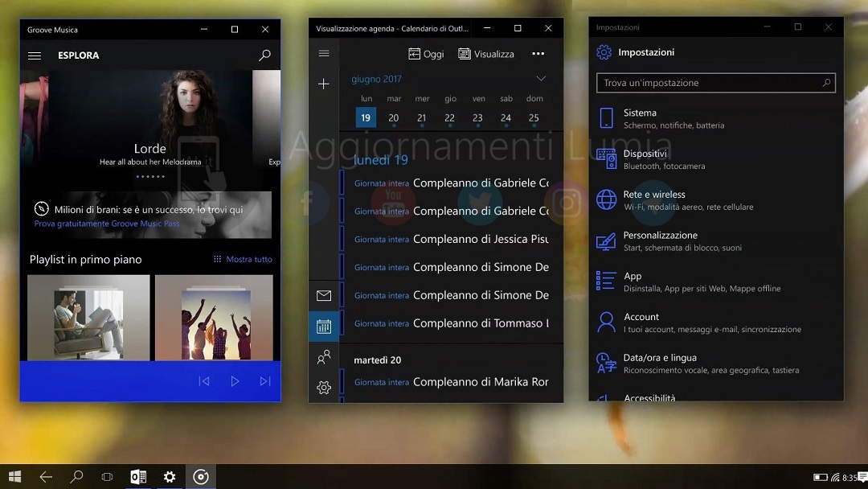
Task: Open Action Center notifications icon
Action: click(862, 477)
